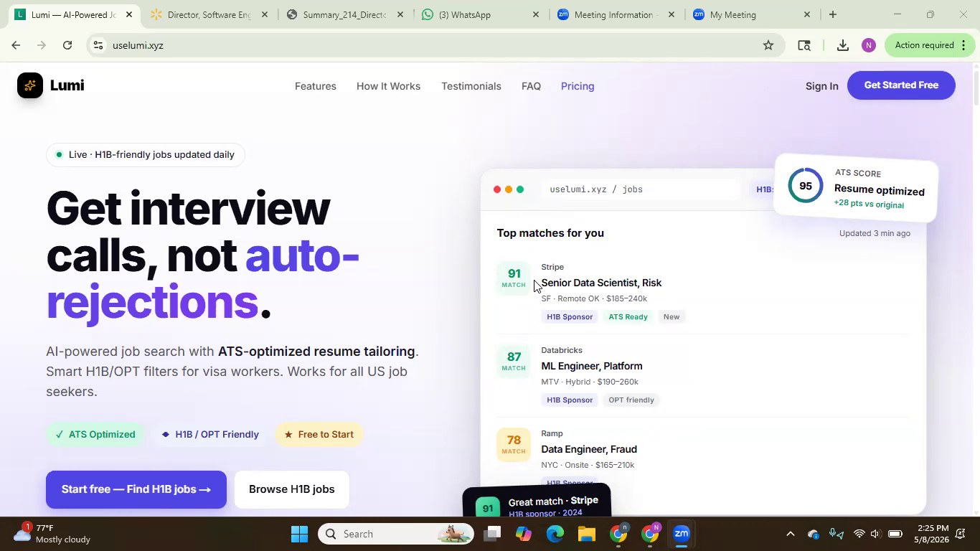
Task: Close the WhatsApp tab
Action: pyautogui.click(x=536, y=14)
